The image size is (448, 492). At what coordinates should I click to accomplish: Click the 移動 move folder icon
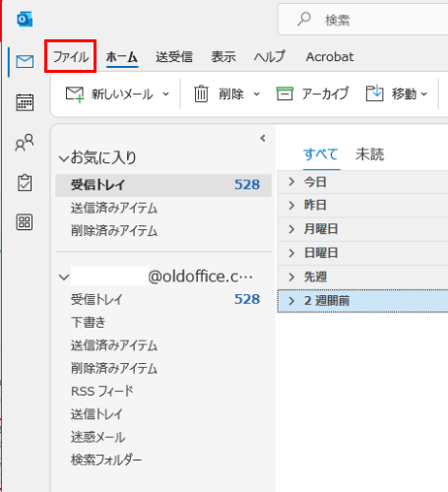374,93
